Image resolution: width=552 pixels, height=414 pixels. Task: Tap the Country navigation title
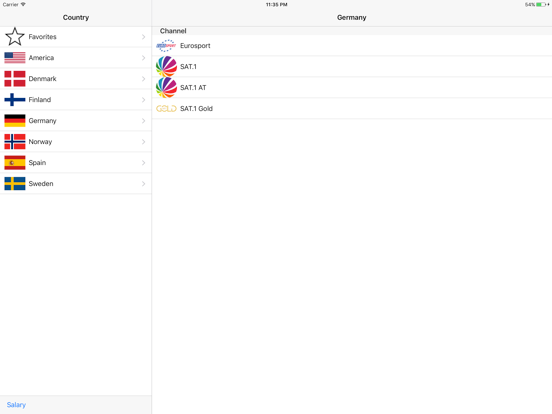tap(76, 17)
